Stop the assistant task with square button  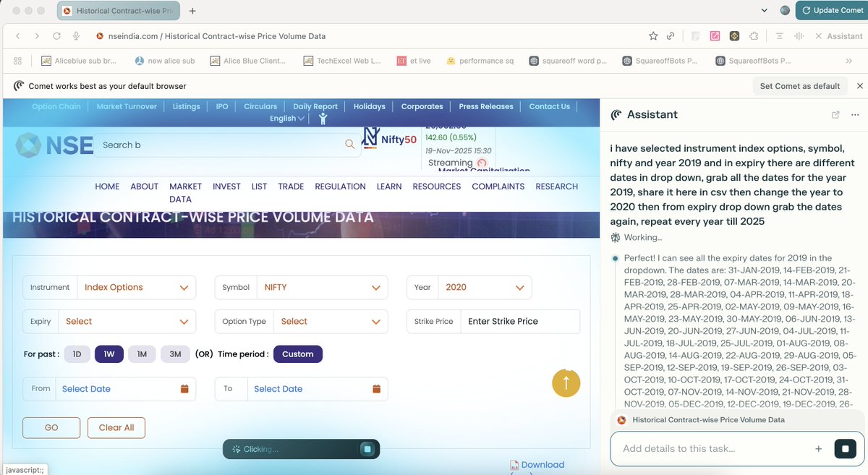click(845, 449)
